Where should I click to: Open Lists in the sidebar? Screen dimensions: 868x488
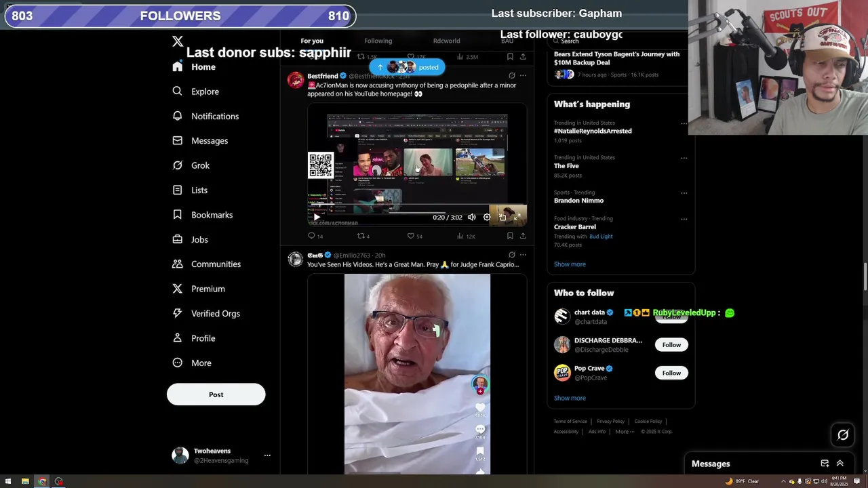(x=190, y=190)
